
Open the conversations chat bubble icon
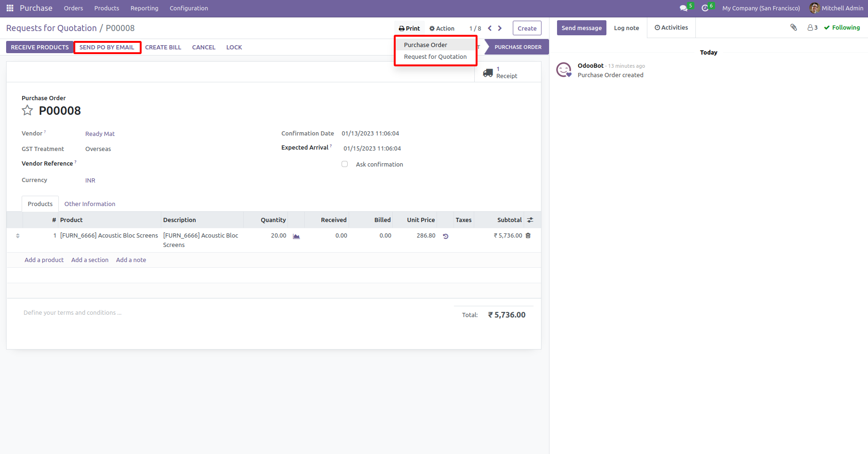pyautogui.click(x=684, y=8)
